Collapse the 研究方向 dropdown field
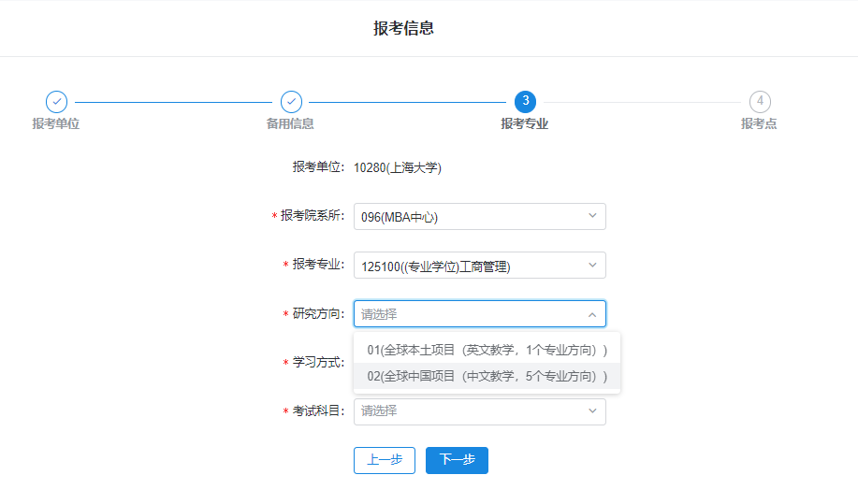Viewport: 858px width, 504px height. tap(480, 314)
